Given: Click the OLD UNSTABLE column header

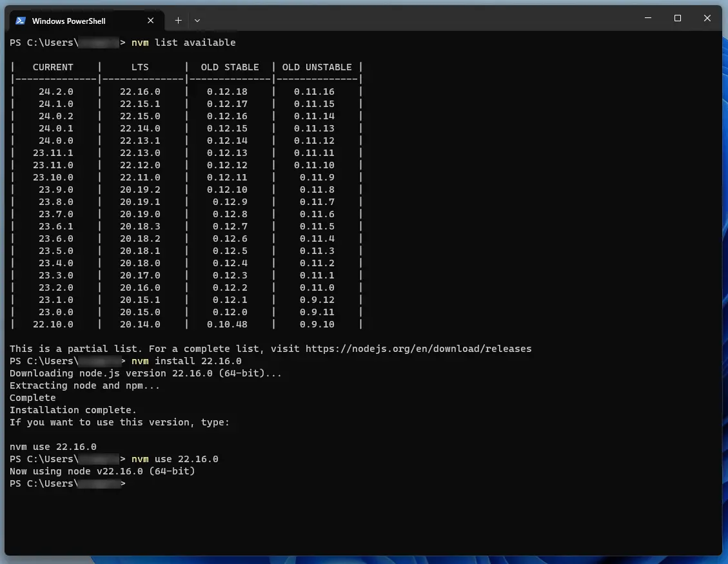Looking at the screenshot, I should tap(317, 67).
